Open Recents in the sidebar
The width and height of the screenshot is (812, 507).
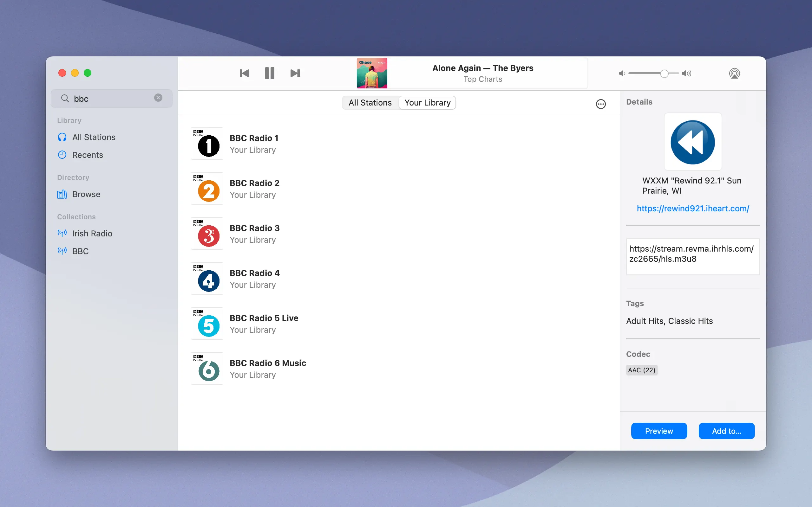click(x=88, y=155)
